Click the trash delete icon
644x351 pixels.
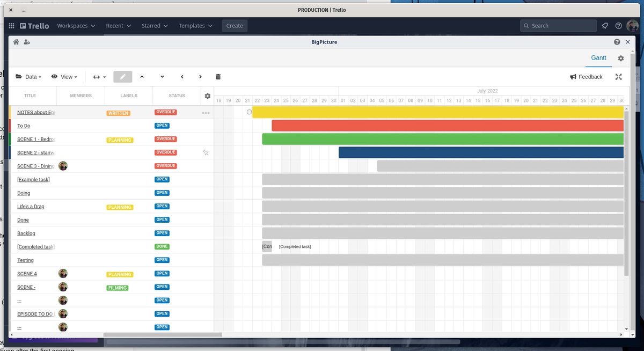pos(218,77)
